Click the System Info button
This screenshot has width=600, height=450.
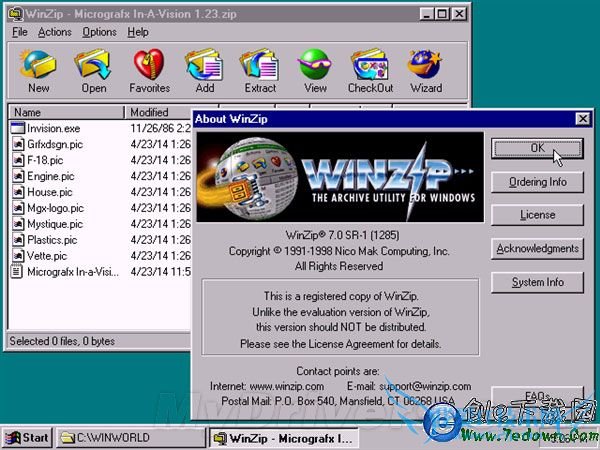pos(537,282)
